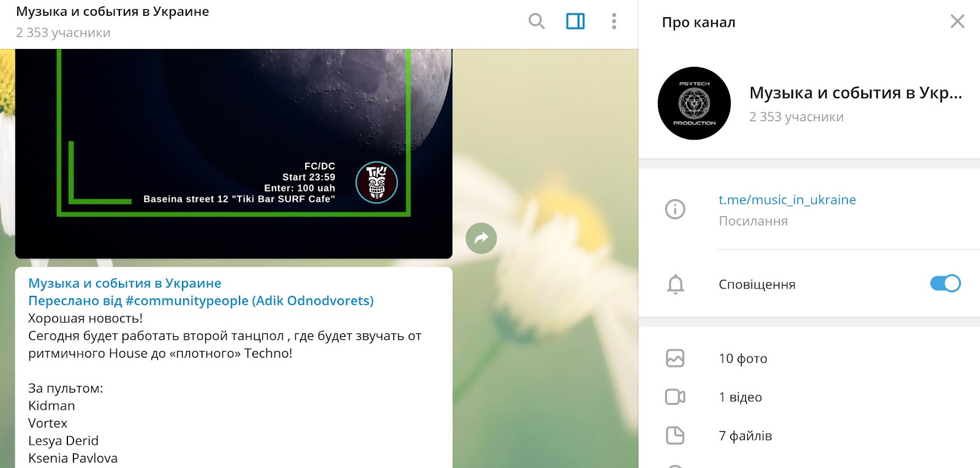Open the three-dot more options menu
This screenshot has height=468, width=980.
[x=614, y=21]
